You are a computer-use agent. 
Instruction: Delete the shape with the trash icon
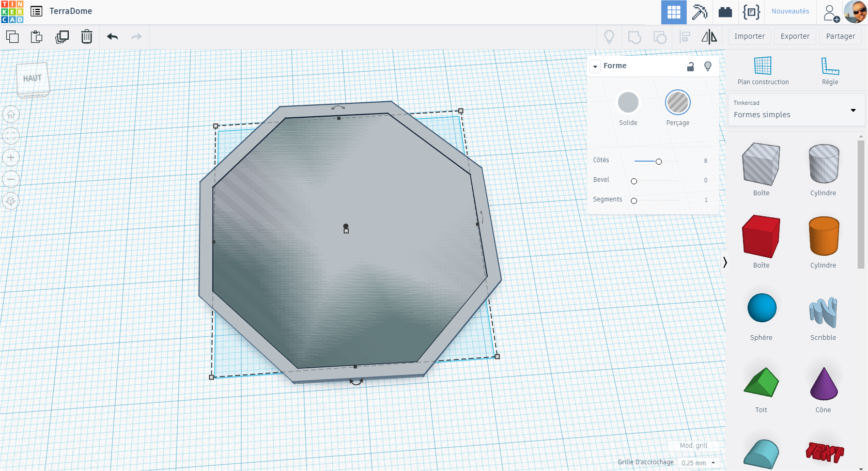(86, 37)
